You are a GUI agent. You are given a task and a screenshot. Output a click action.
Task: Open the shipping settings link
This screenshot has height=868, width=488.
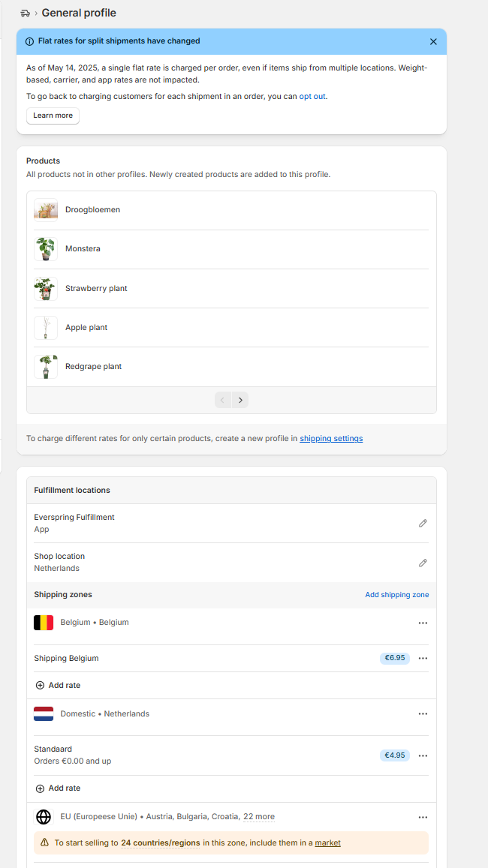click(331, 438)
